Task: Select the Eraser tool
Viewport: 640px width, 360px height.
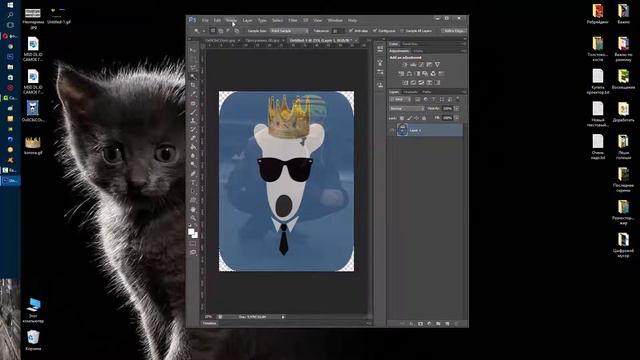Action: click(x=193, y=138)
